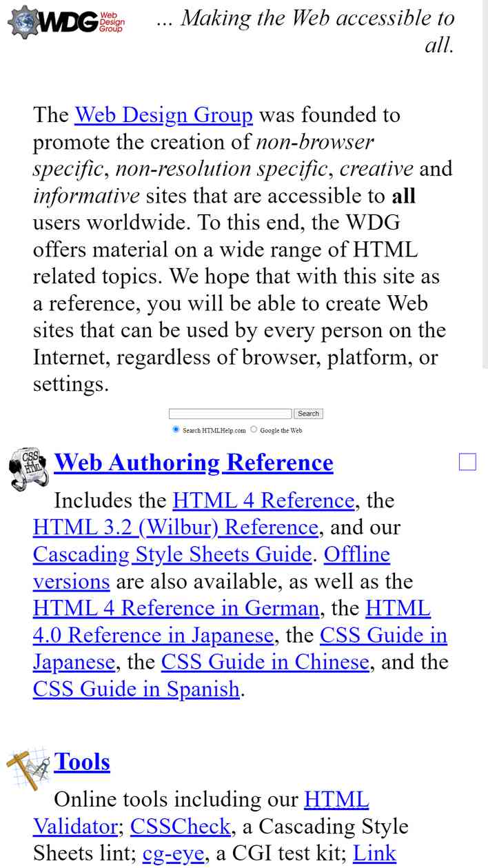Open the CSS Guide in Chinese link
The height and width of the screenshot is (868, 488).
click(265, 662)
